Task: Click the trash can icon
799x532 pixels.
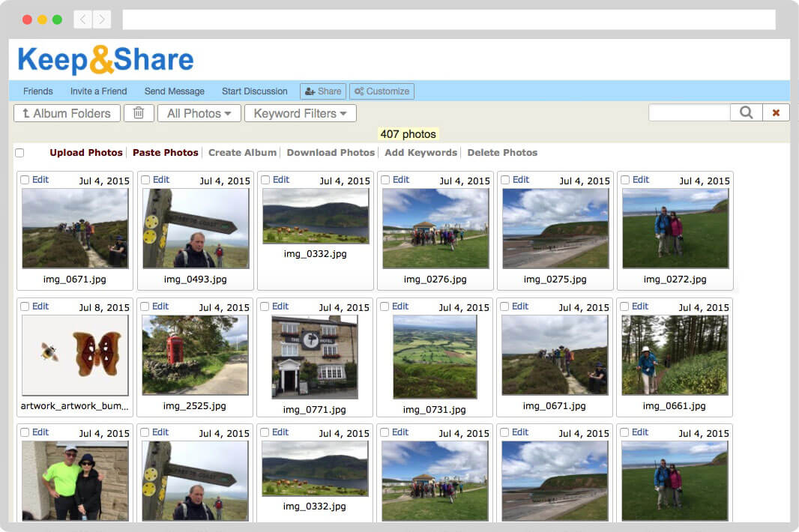Action: click(139, 112)
